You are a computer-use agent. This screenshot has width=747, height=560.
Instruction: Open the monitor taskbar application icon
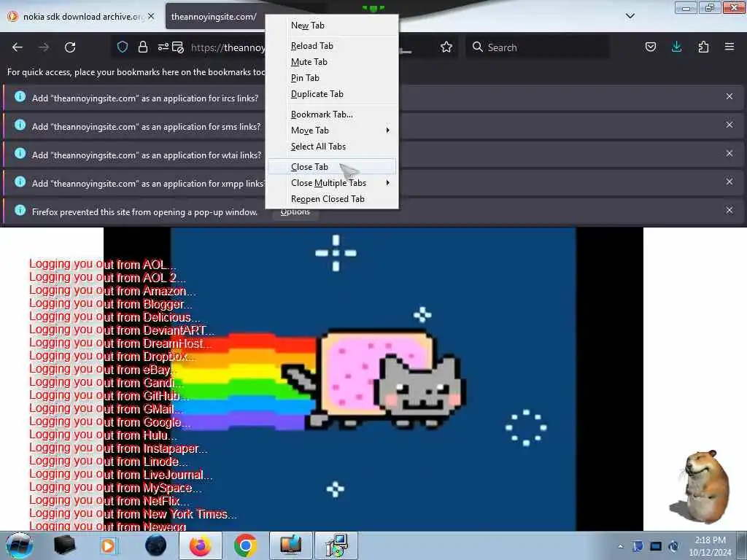coord(290,545)
